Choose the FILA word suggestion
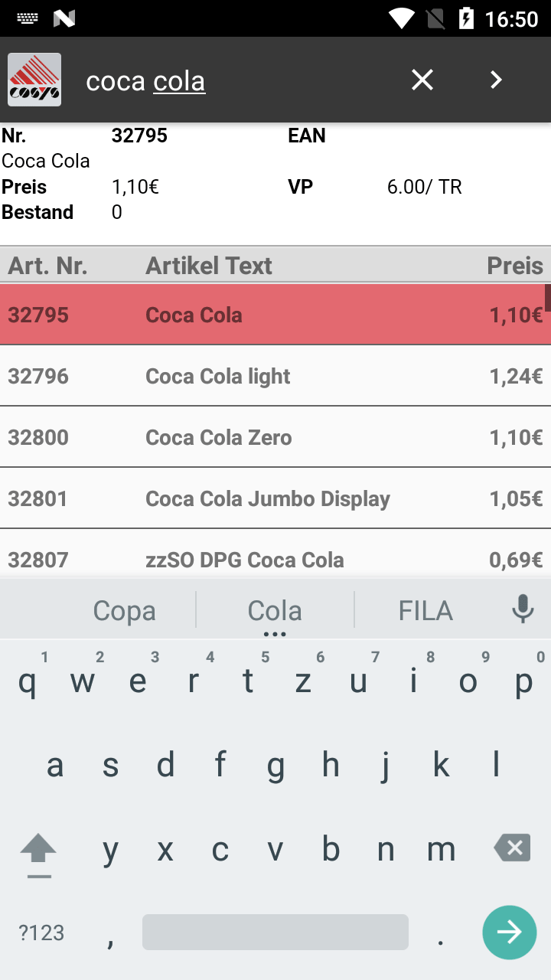Screen dimensions: 551x980 [x=425, y=610]
